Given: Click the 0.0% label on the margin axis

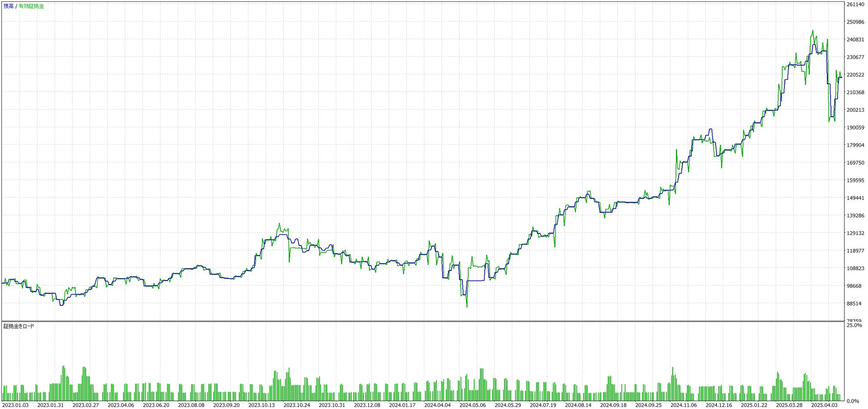Looking at the screenshot, I should point(853,401).
